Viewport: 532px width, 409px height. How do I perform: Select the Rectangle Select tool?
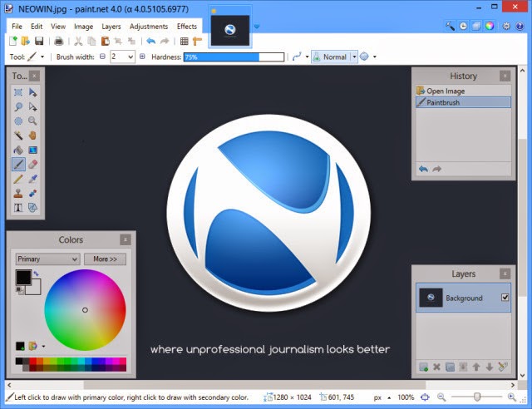click(x=18, y=92)
